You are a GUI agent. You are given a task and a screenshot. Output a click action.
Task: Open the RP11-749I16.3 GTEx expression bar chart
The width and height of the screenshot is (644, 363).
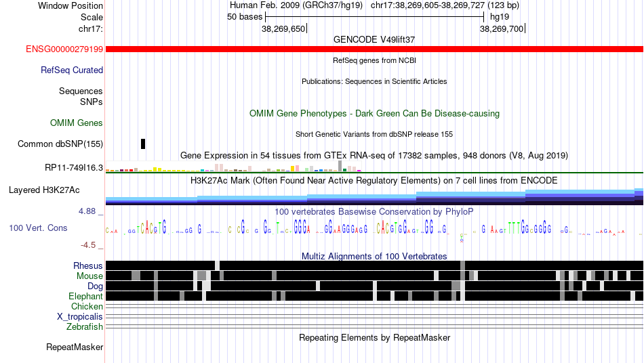point(233,166)
